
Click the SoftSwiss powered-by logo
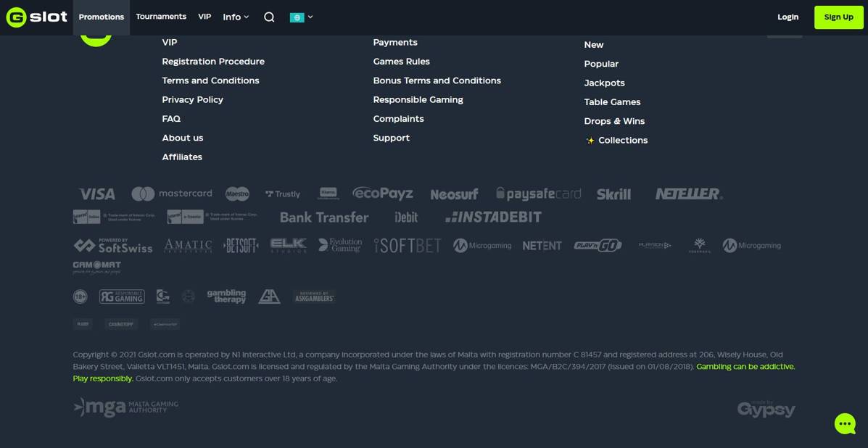(x=113, y=246)
